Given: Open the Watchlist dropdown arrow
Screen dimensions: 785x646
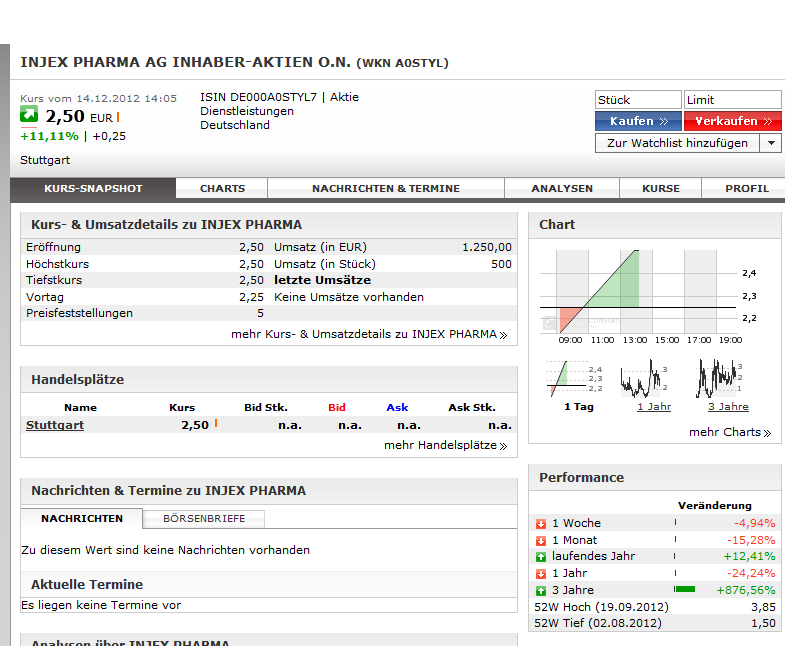Looking at the screenshot, I should pyautogui.click(x=771, y=143).
